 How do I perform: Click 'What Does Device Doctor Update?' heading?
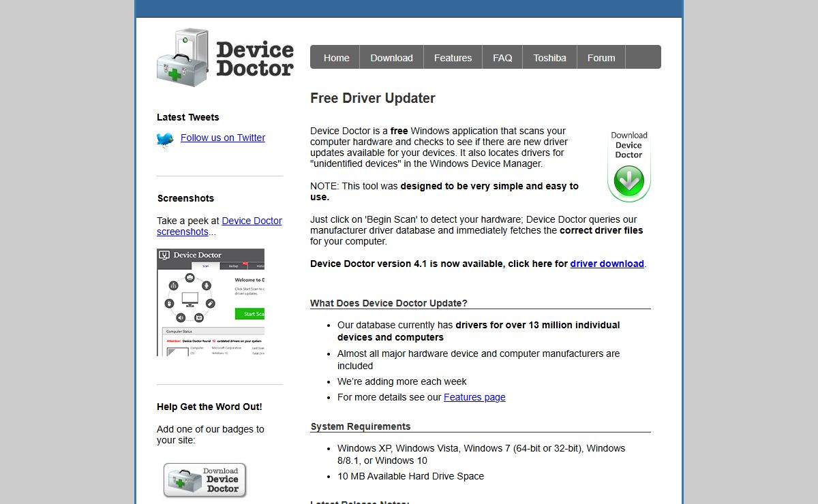[389, 303]
